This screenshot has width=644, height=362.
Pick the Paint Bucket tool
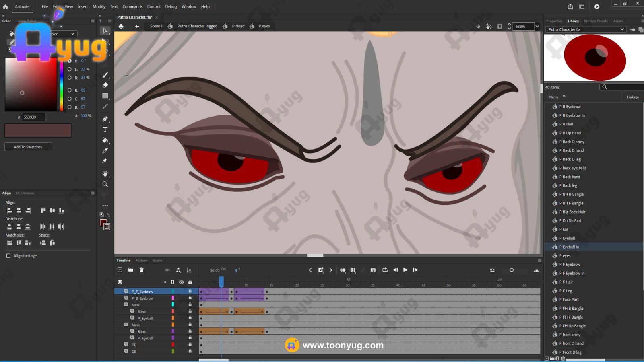click(105, 140)
